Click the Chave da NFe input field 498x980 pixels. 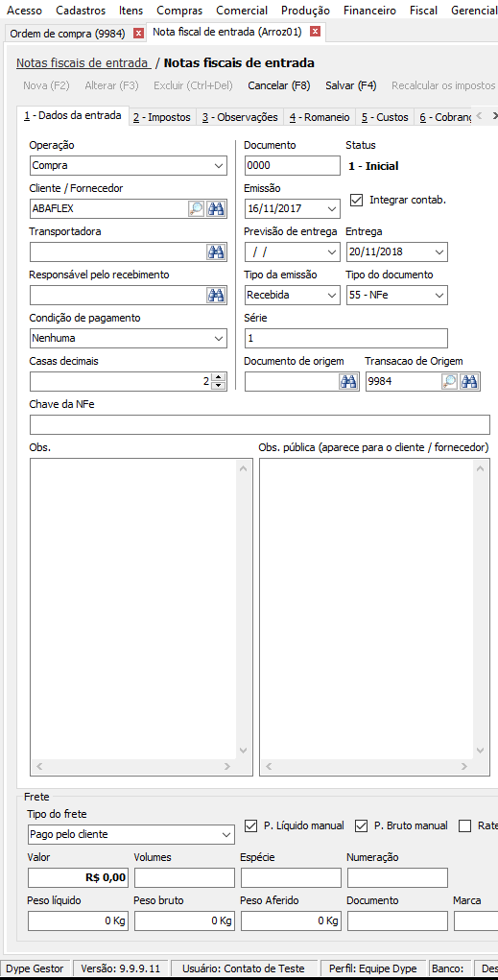[260, 424]
